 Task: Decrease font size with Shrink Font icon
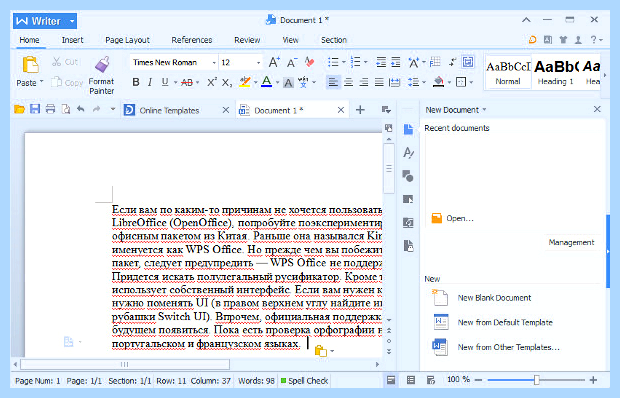tap(292, 62)
